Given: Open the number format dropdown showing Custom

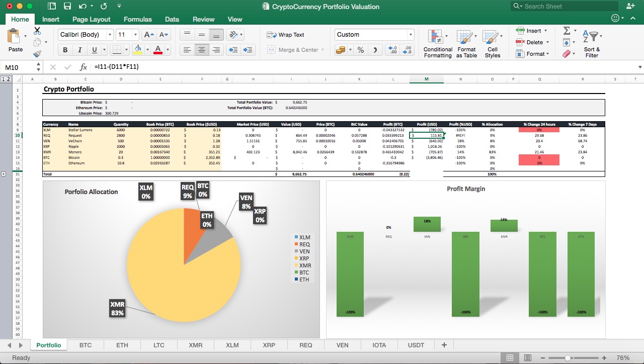Looking at the screenshot, I should coord(374,34).
